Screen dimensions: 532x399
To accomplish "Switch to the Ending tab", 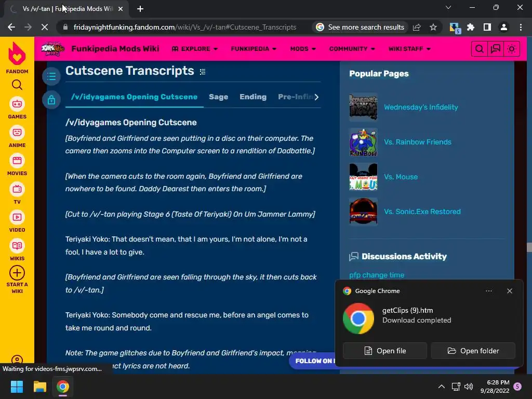I will tap(253, 97).
